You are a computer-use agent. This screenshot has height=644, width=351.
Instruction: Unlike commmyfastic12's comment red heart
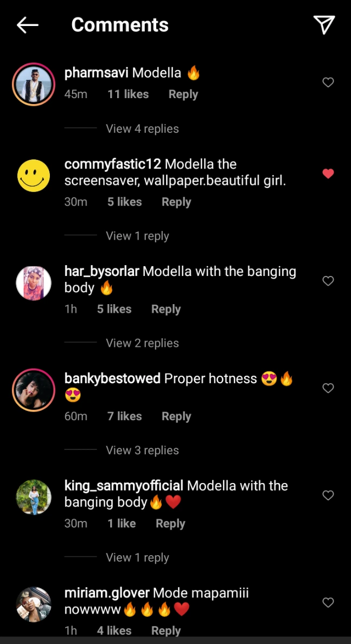click(x=328, y=173)
